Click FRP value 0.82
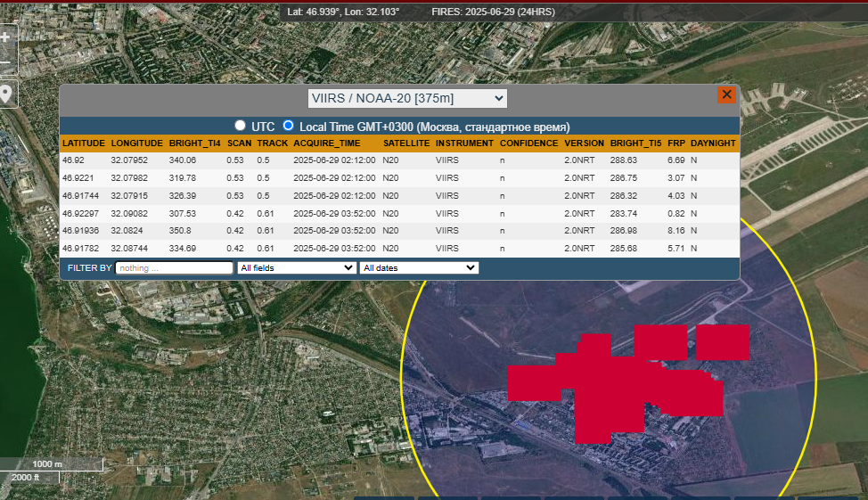The width and height of the screenshot is (868, 500). coord(676,213)
